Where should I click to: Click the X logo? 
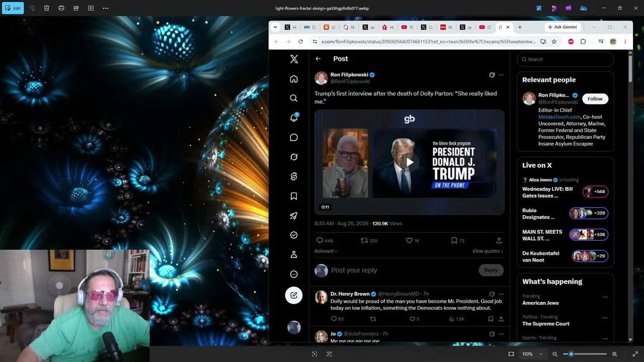[x=294, y=59]
